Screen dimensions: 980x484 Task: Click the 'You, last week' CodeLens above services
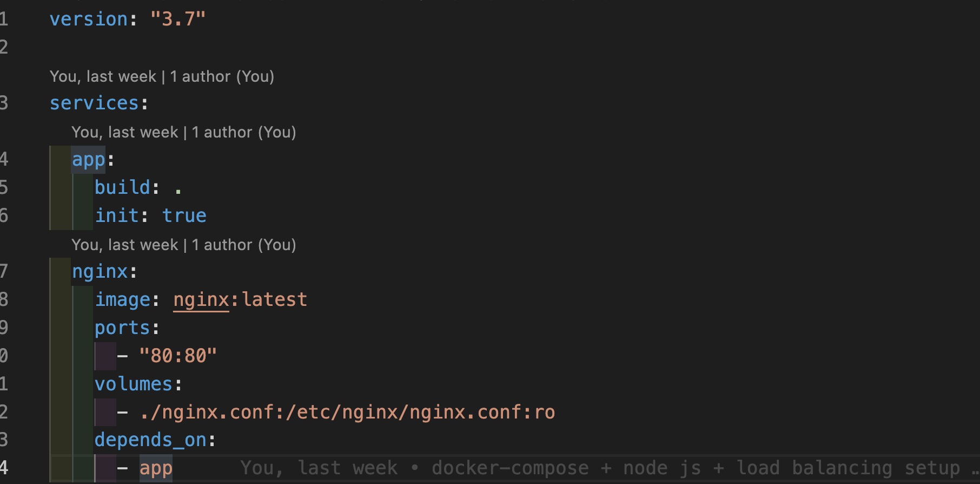point(103,76)
